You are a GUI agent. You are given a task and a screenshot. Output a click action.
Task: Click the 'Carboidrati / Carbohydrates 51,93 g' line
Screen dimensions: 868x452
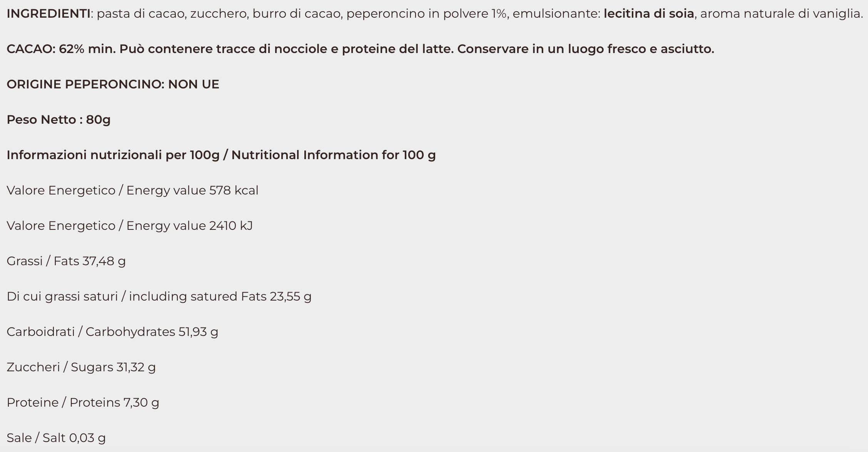pos(112,332)
